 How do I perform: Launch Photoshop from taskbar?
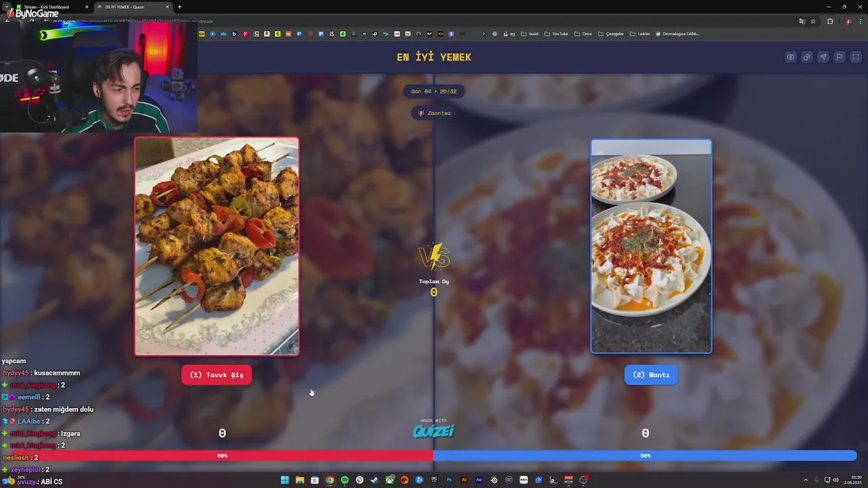[449, 480]
